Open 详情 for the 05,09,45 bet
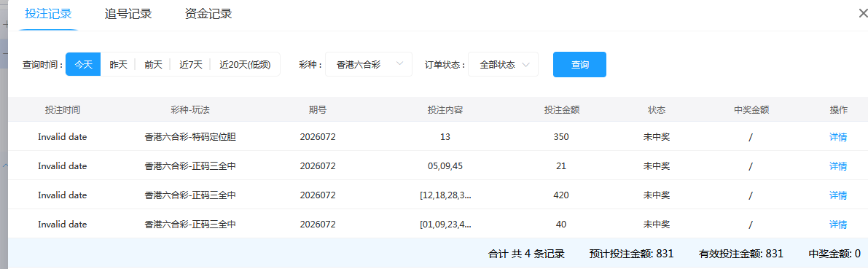Image resolution: width=868 pixels, height=269 pixels. coord(838,166)
